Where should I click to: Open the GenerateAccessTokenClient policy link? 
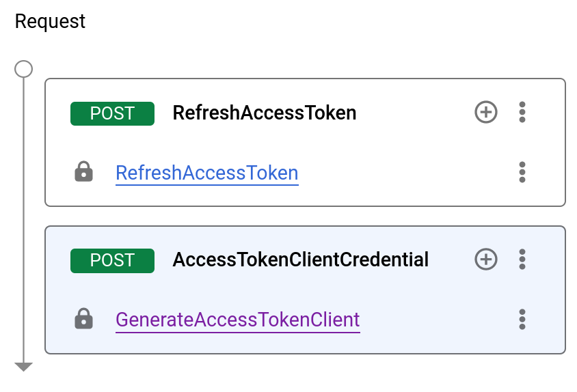(237, 320)
